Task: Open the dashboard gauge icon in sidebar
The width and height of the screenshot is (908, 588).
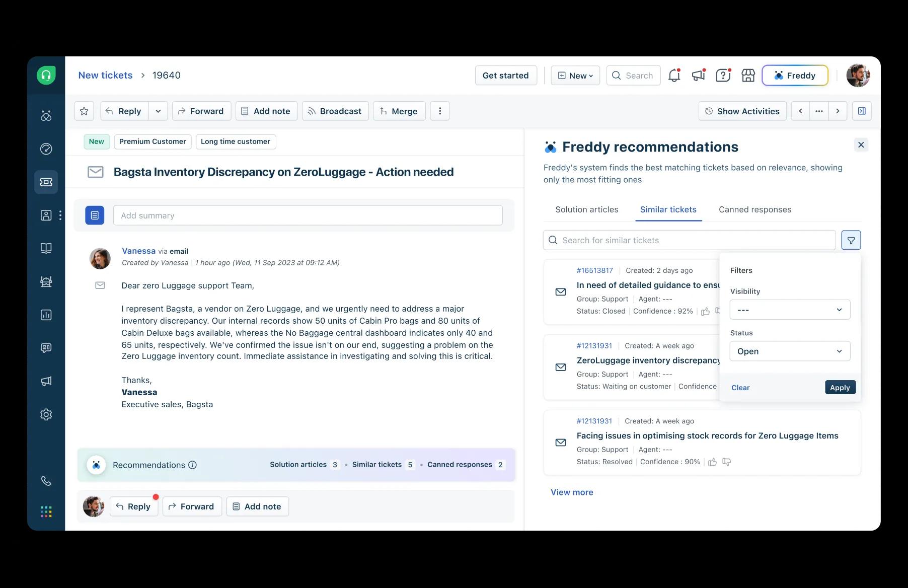Action: tap(46, 149)
